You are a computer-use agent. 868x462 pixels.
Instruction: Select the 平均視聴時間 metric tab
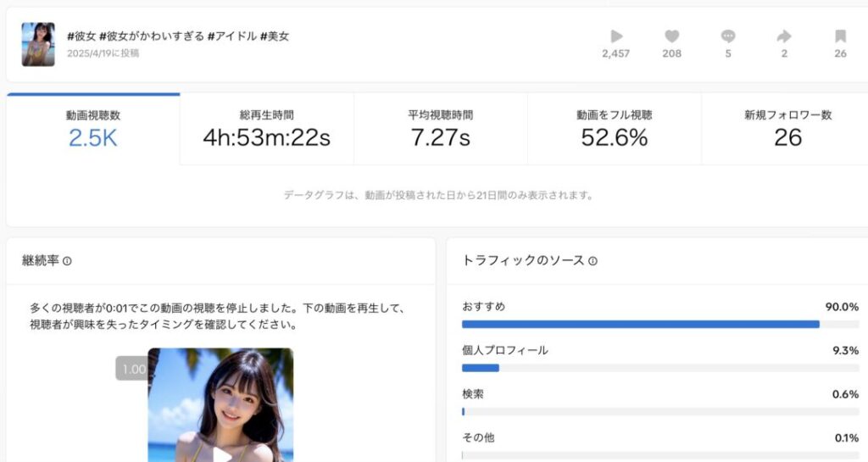click(x=440, y=129)
